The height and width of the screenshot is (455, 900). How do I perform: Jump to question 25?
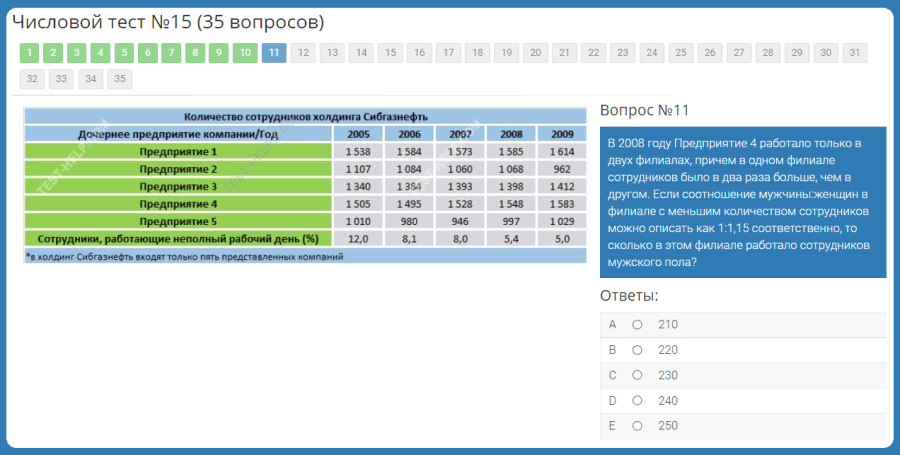tap(681, 53)
